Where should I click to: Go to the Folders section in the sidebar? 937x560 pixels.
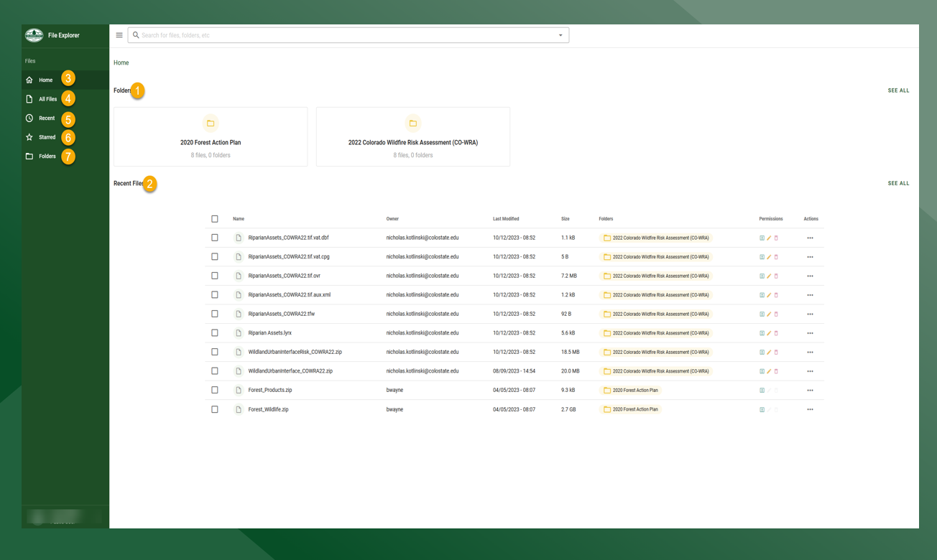coord(29,156)
